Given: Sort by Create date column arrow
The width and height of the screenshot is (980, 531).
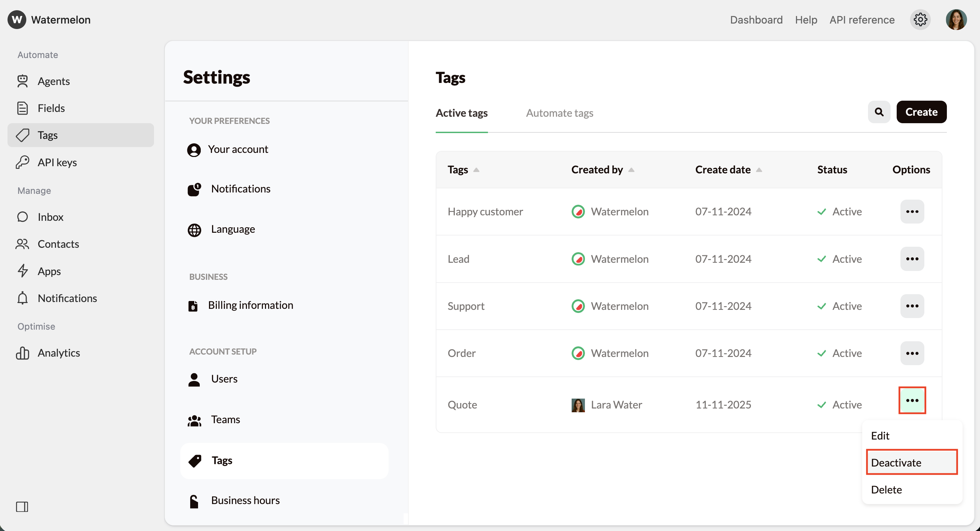Looking at the screenshot, I should pos(759,170).
